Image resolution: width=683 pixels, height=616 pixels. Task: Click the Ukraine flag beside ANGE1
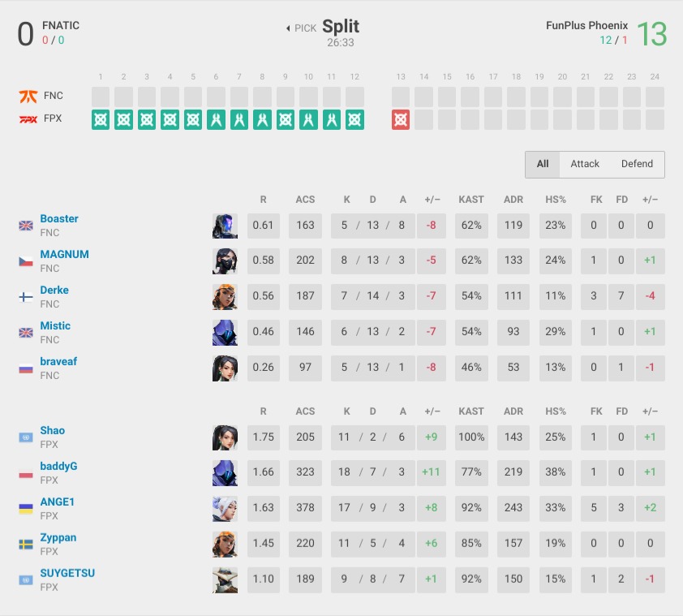coord(26,509)
